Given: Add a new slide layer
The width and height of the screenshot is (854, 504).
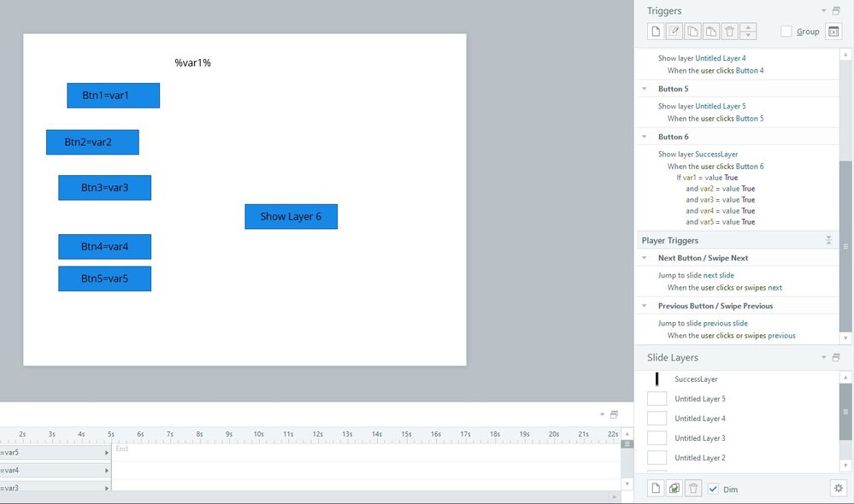Looking at the screenshot, I should pyautogui.click(x=656, y=489).
